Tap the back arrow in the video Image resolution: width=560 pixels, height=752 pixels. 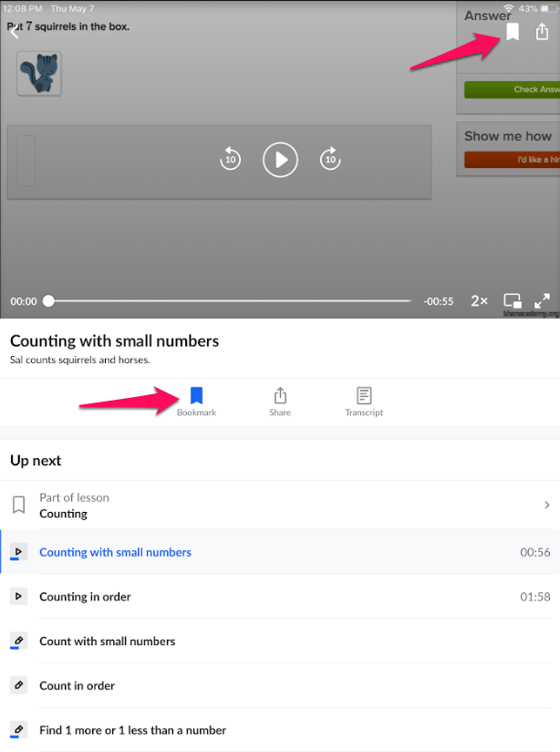(x=15, y=32)
